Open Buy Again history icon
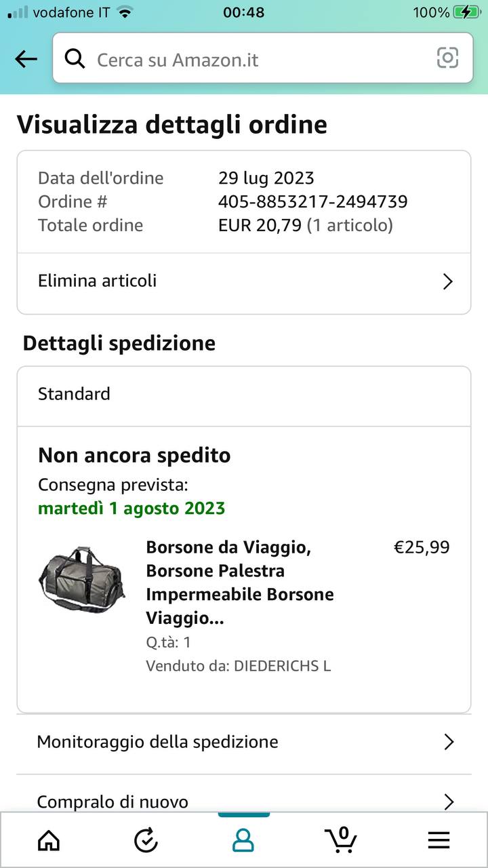488x868 pixels. (146, 840)
